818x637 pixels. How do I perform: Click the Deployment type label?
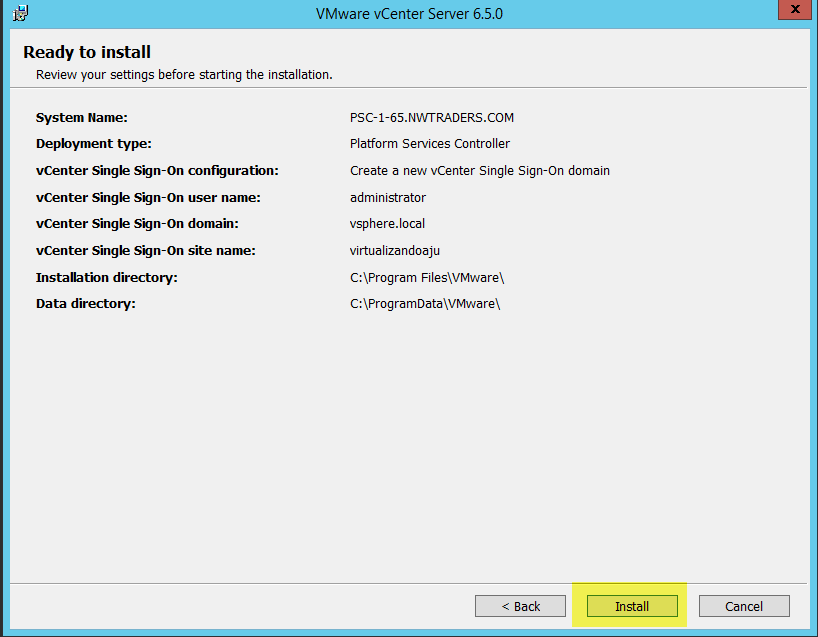click(94, 144)
